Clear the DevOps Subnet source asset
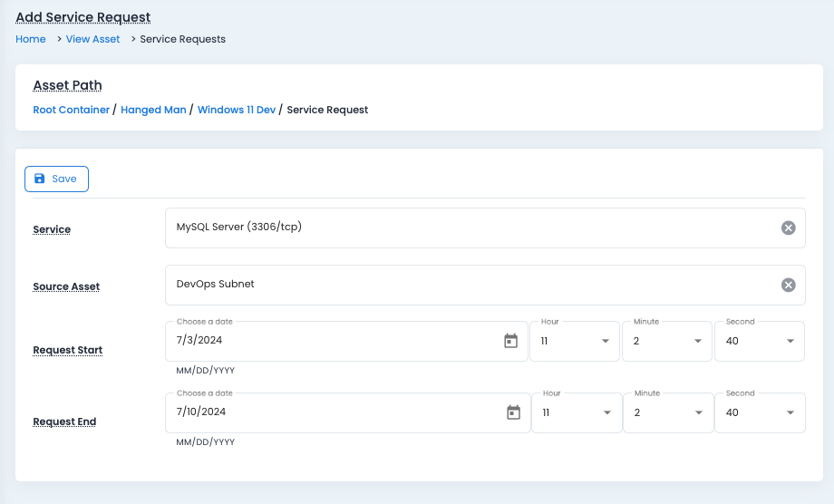Screen dimensions: 834x504 [x=788, y=285]
